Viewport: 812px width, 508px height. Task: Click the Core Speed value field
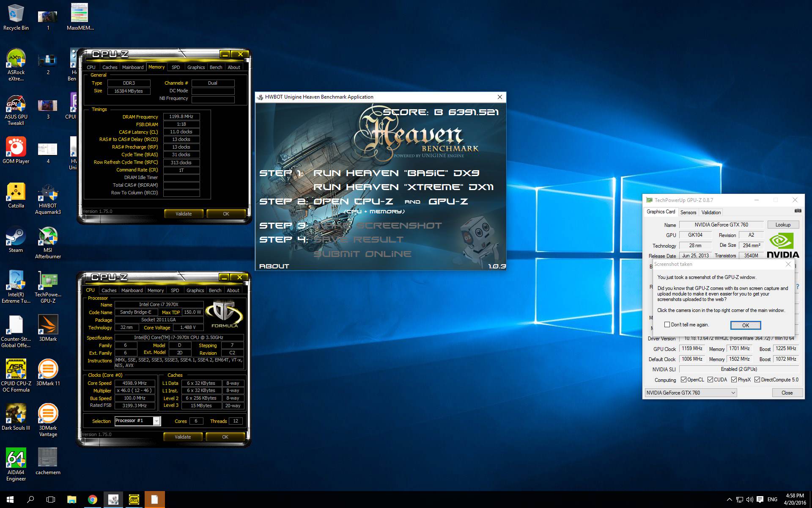click(x=134, y=383)
